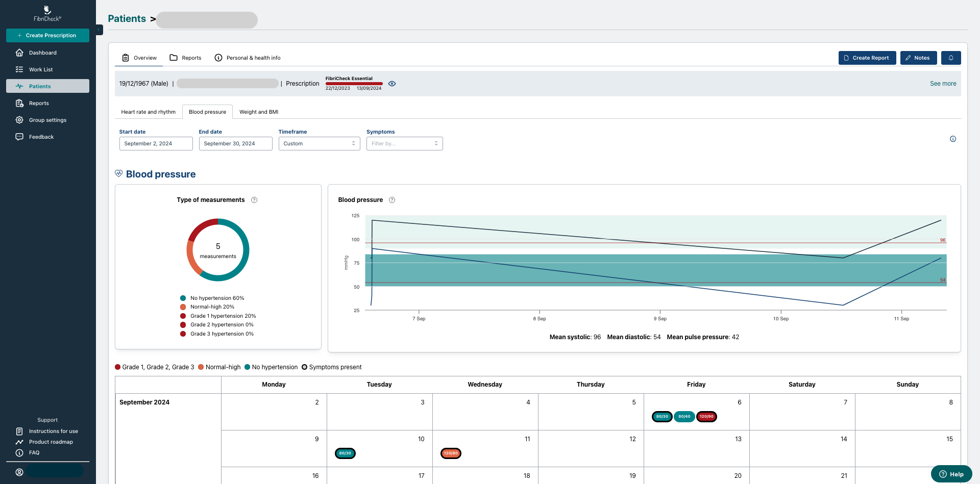This screenshot has width=980, height=484.
Task: Open the Product roadmap link
Action: point(51,442)
